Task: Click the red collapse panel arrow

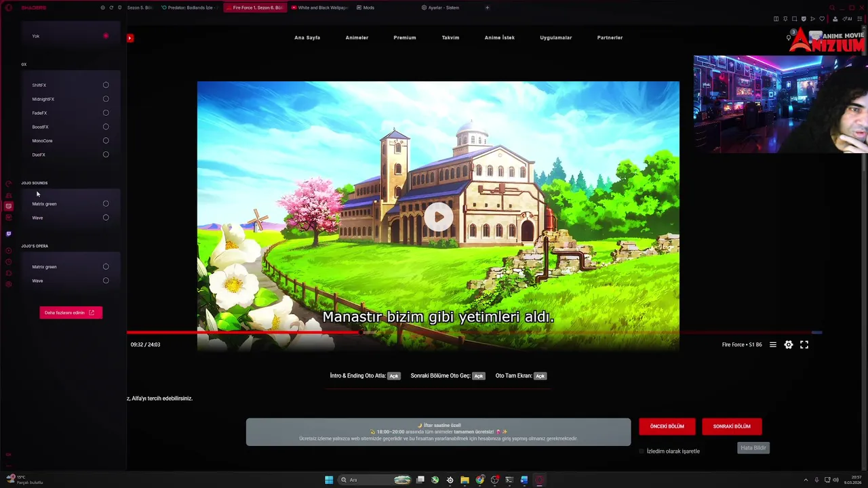Action: click(130, 38)
